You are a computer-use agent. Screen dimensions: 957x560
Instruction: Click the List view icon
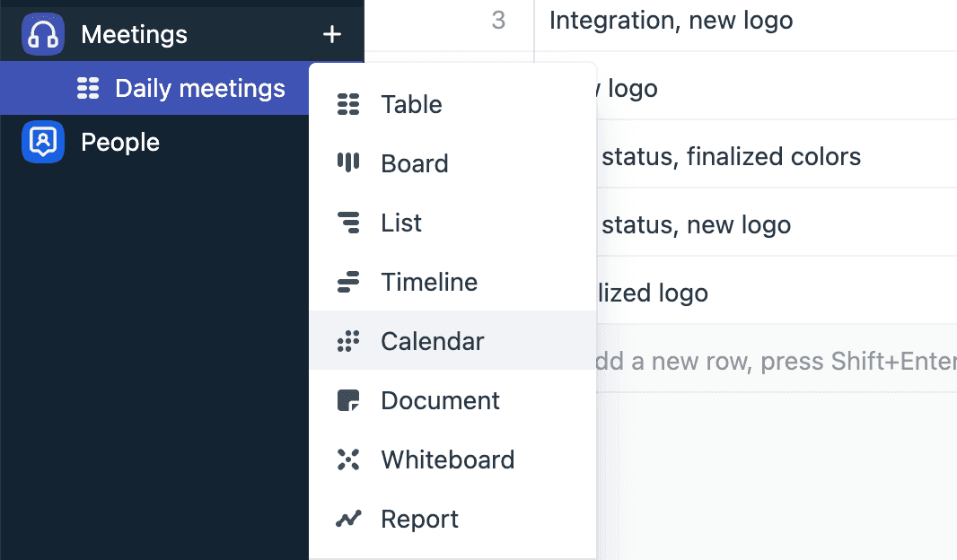click(349, 223)
